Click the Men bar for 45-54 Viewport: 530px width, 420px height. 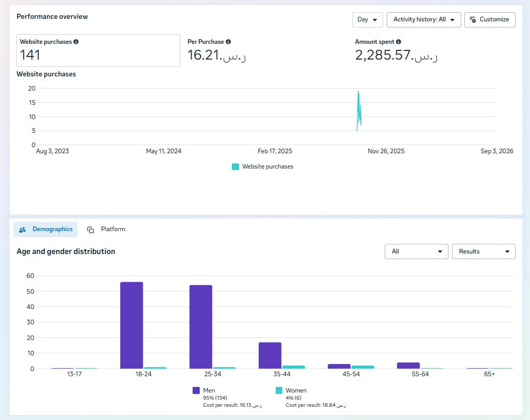339,367
